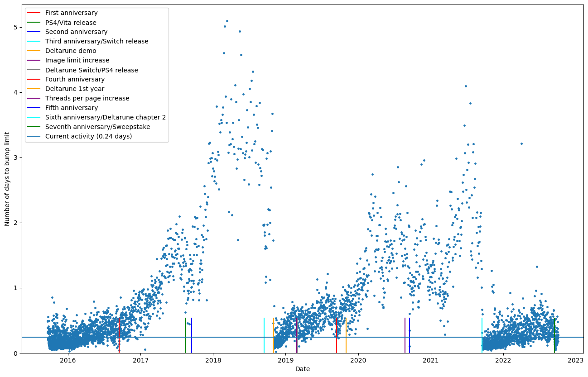588x377 pixels.
Task: Select "Sixth anniversary/Deltarune chapter 2" legend entry
Action: point(106,117)
